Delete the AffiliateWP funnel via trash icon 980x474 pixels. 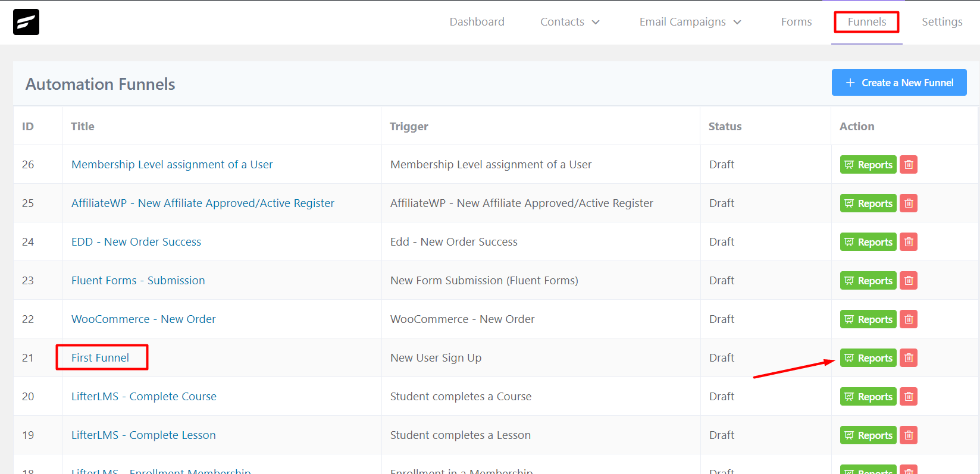(909, 203)
